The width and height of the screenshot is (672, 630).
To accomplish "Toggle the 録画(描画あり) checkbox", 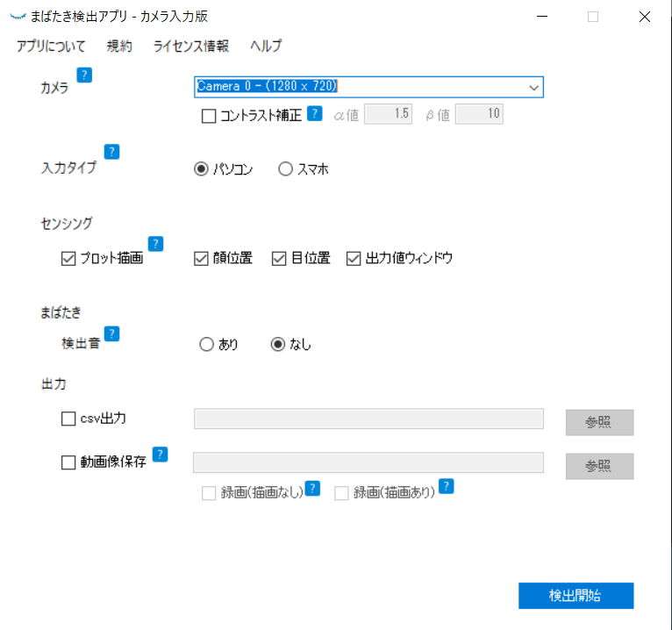I will click(x=341, y=493).
